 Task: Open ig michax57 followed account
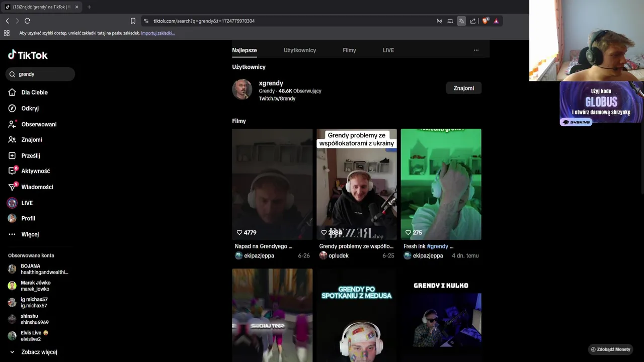pos(28,302)
